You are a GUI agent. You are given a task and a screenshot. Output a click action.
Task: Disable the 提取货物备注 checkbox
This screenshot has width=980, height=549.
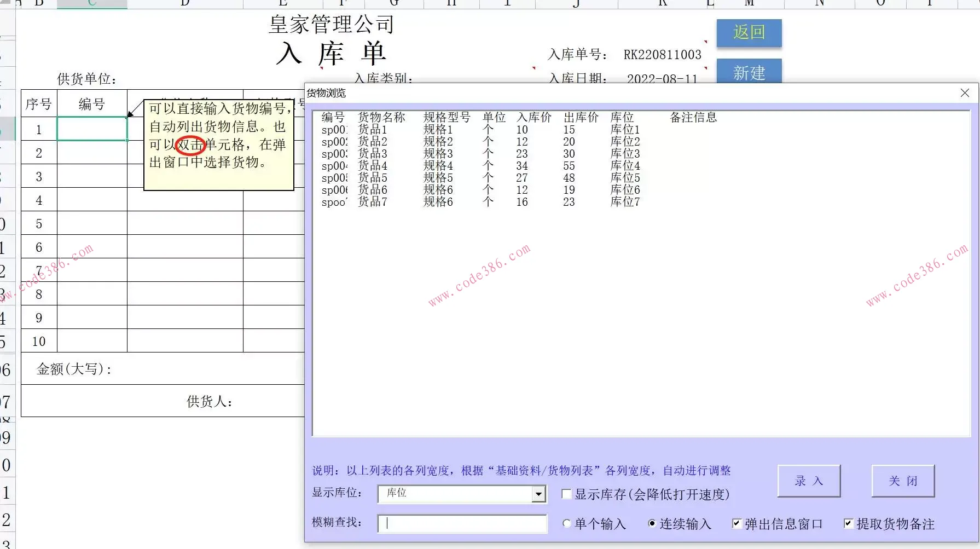849,523
